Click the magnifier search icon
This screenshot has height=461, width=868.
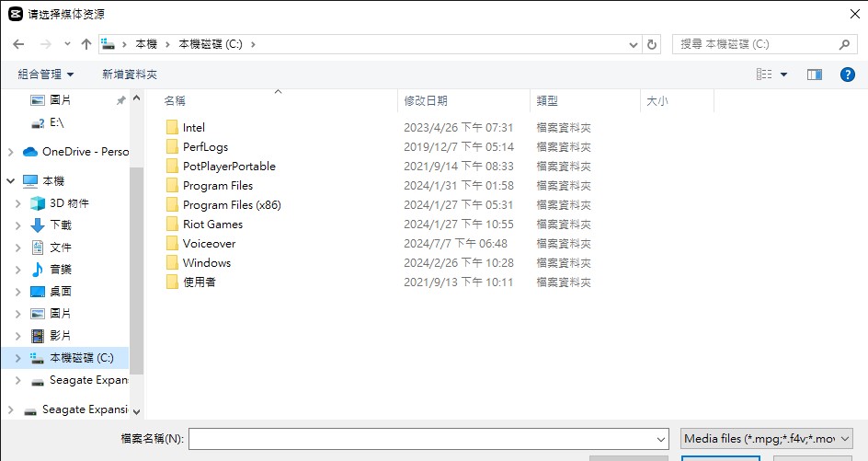pyautogui.click(x=844, y=44)
